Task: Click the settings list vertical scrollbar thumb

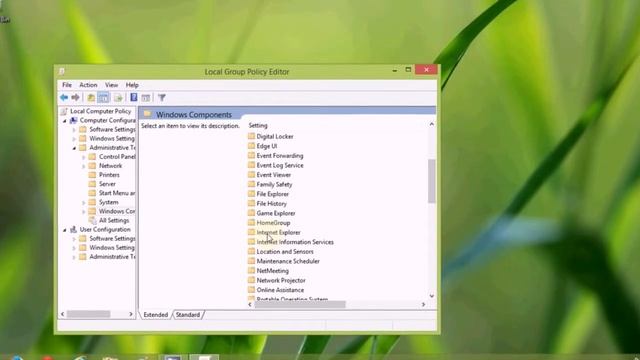Action: 431,181
